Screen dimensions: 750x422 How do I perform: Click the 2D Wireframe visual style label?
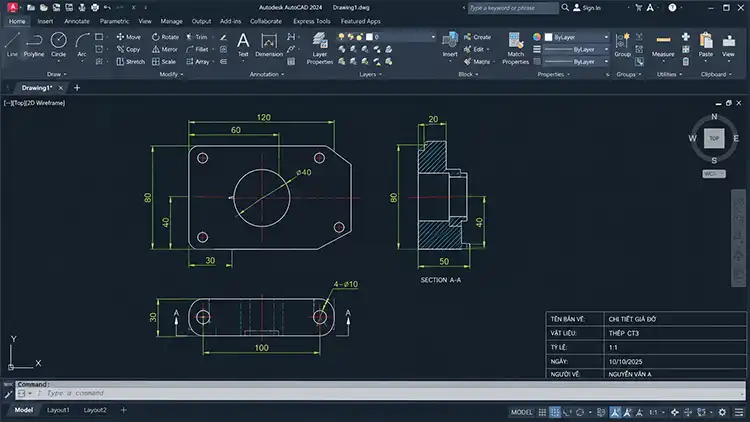point(45,103)
